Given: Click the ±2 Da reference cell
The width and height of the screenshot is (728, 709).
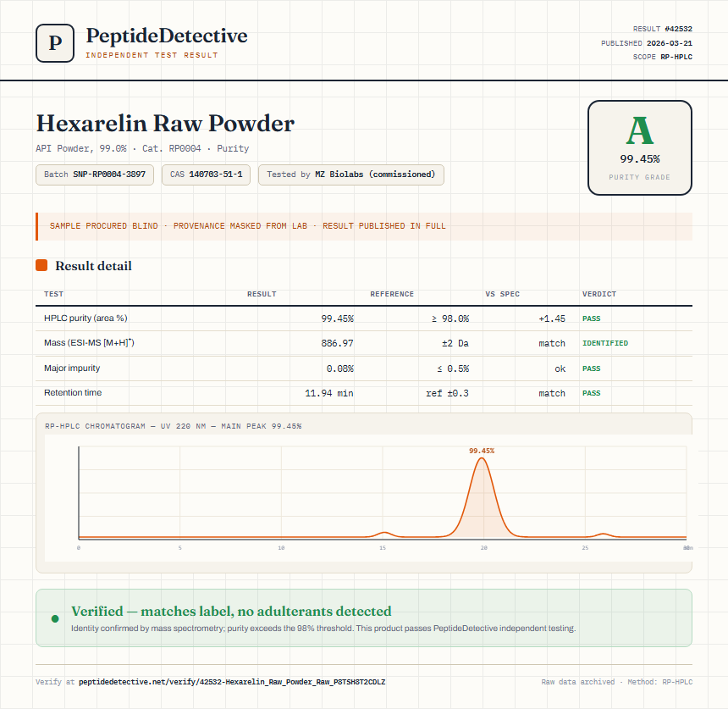Looking at the screenshot, I should pos(455,343).
